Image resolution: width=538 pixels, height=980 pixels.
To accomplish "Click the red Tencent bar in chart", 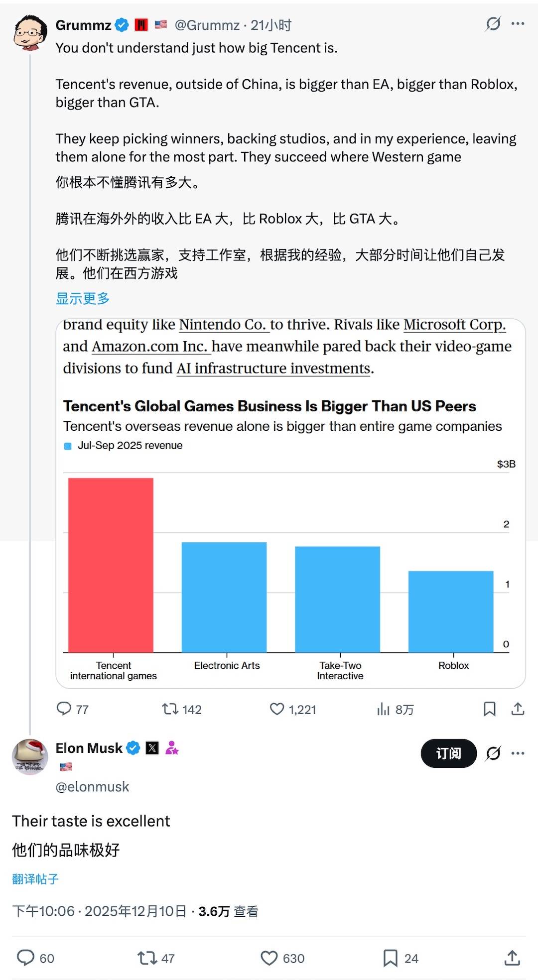I will pos(111,565).
